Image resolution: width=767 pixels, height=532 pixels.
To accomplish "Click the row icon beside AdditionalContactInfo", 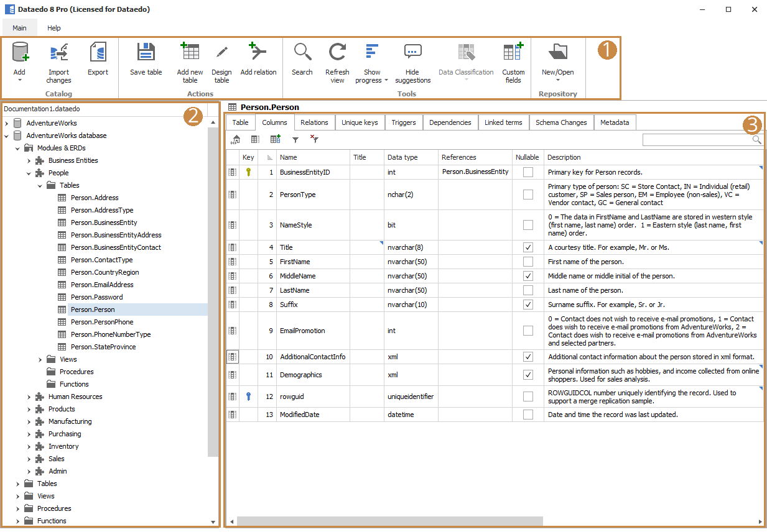I will click(x=232, y=357).
